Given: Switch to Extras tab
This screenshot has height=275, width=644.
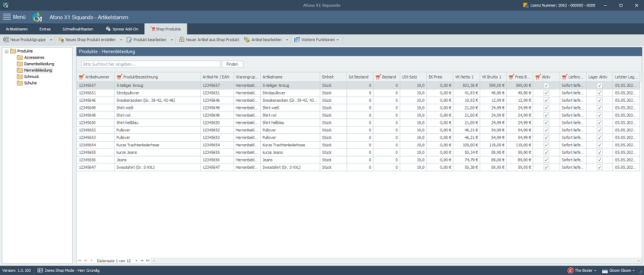Looking at the screenshot, I should (45, 29).
